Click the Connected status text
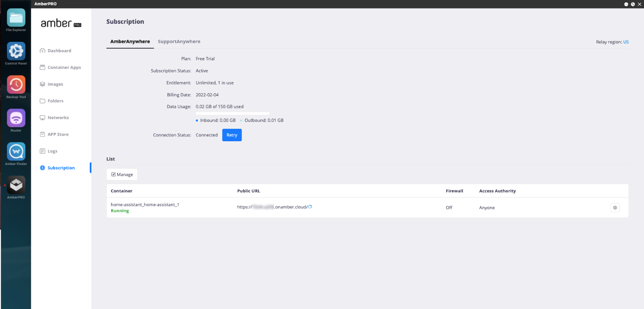644x309 pixels. [x=207, y=135]
